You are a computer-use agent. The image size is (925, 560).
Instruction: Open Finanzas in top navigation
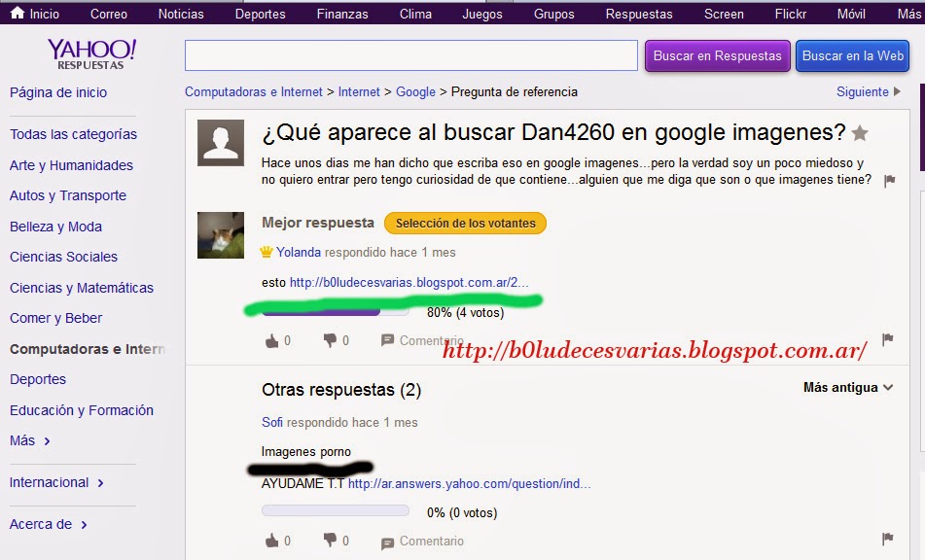coord(342,14)
